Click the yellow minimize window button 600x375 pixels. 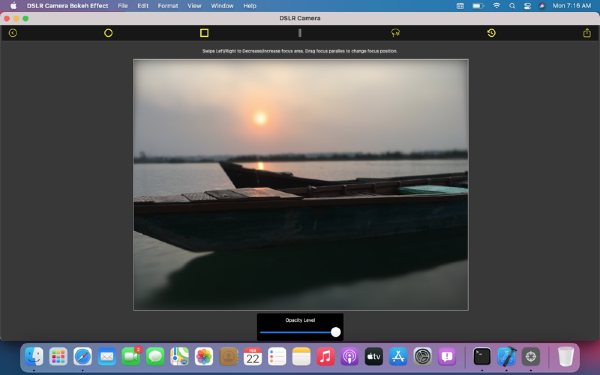click(16, 18)
